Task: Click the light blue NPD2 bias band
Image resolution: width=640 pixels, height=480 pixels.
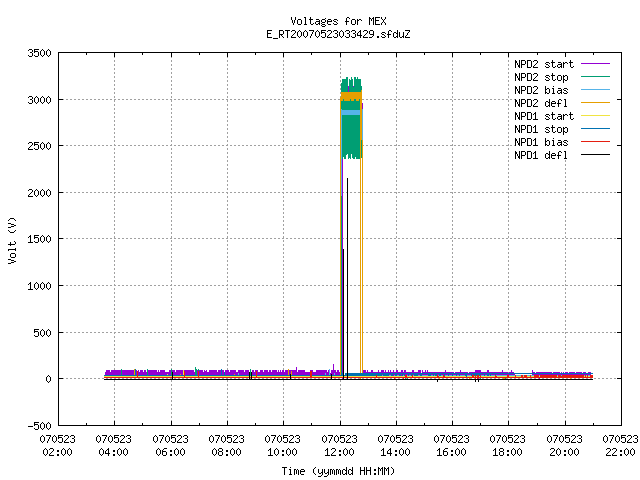Action: pos(351,113)
